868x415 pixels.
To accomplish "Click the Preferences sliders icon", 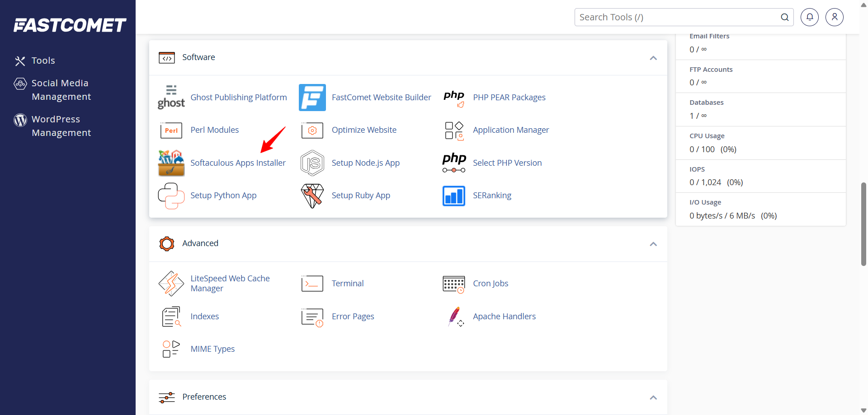I will (167, 397).
